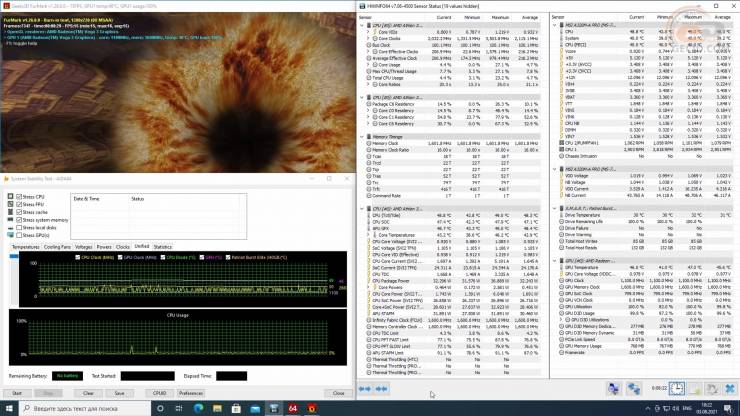The height and width of the screenshot is (416, 740).
Task: Open HWiNFO sensor settings gear icon
Action: [x=712, y=389]
